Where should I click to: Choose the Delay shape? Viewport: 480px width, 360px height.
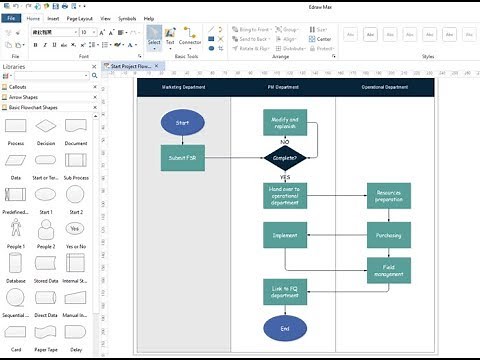[76, 332]
